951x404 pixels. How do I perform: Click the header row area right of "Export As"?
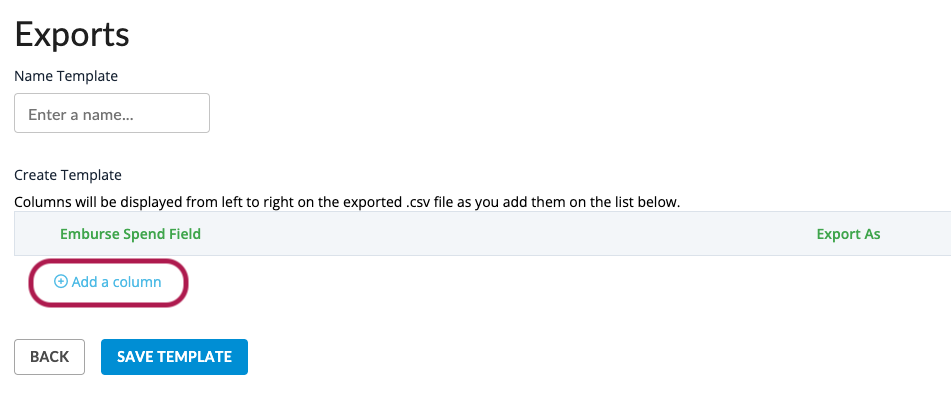pos(918,234)
